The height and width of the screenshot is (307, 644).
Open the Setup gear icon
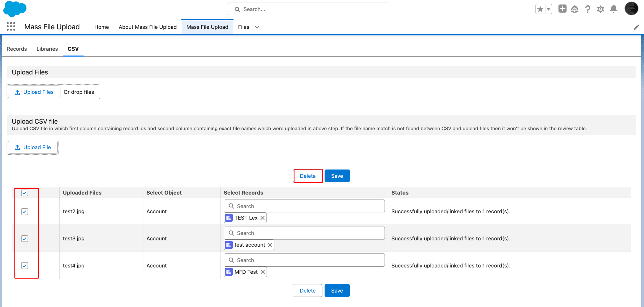click(600, 9)
